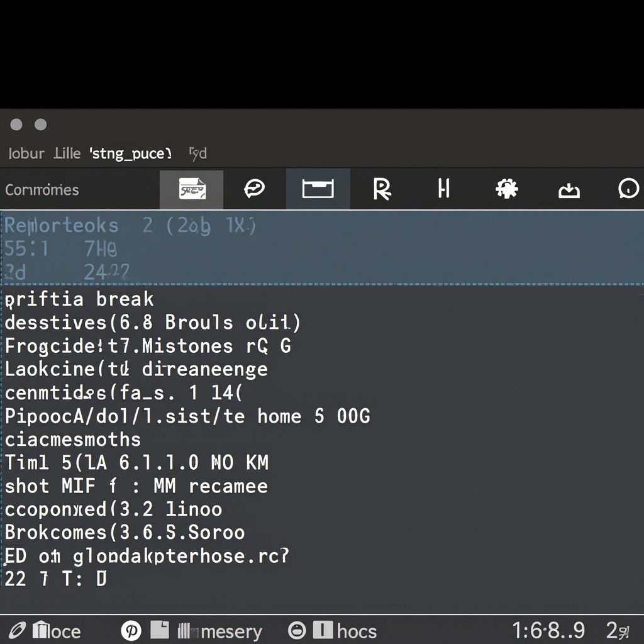
Task: Click the envelope-style icon in the toolbar
Action: (x=192, y=189)
